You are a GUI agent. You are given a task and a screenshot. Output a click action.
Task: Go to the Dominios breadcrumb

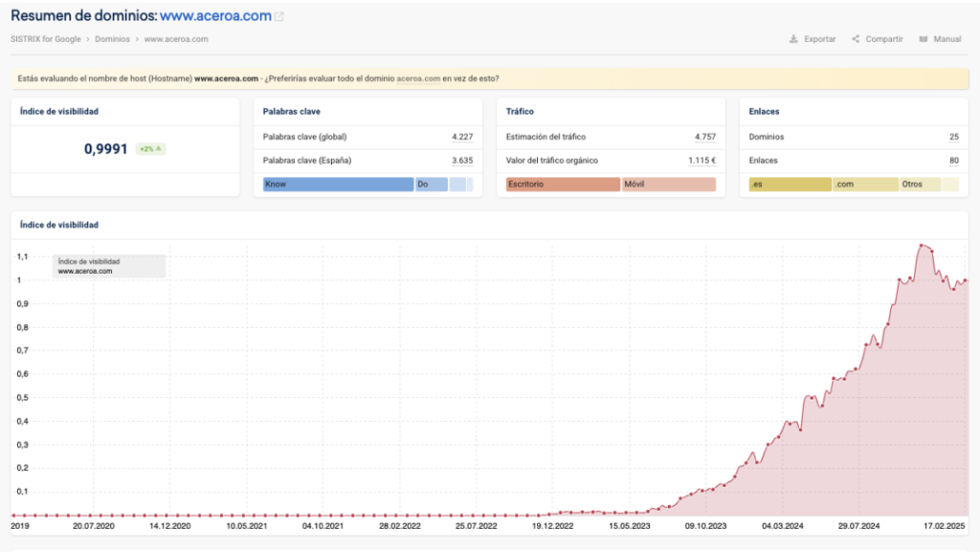(x=114, y=39)
